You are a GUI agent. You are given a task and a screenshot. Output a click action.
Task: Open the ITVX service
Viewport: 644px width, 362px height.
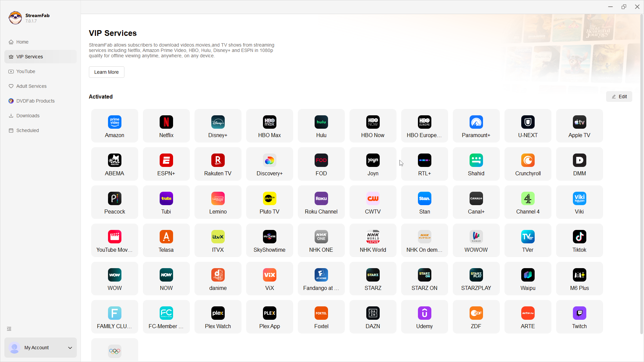pos(218,240)
